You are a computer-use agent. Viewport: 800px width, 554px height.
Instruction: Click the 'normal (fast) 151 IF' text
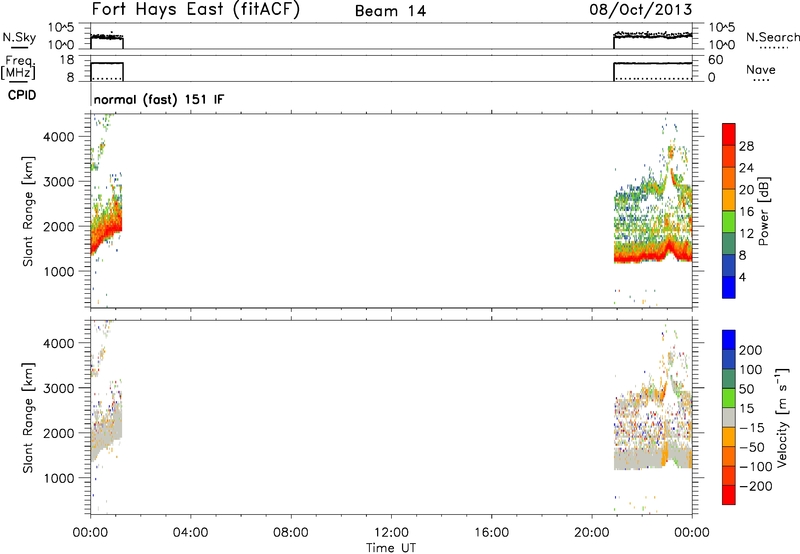click(x=159, y=99)
